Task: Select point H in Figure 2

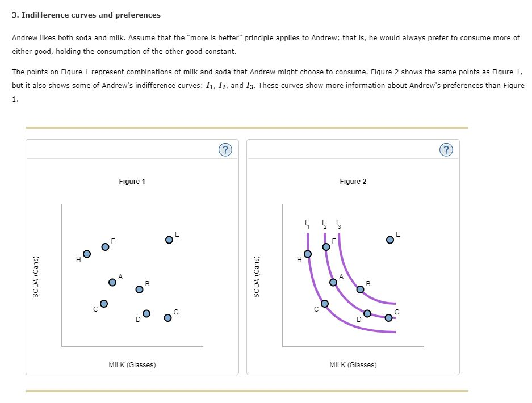Action: 307,253
